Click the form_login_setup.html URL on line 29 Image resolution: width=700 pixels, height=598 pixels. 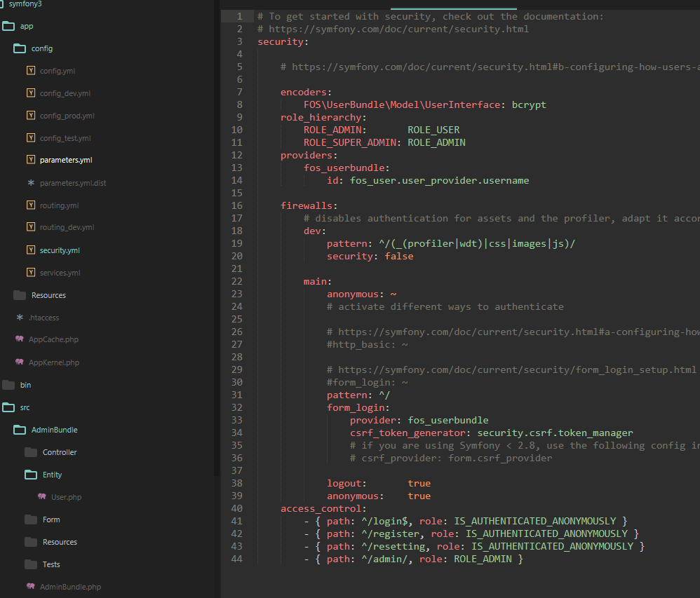click(x=519, y=369)
